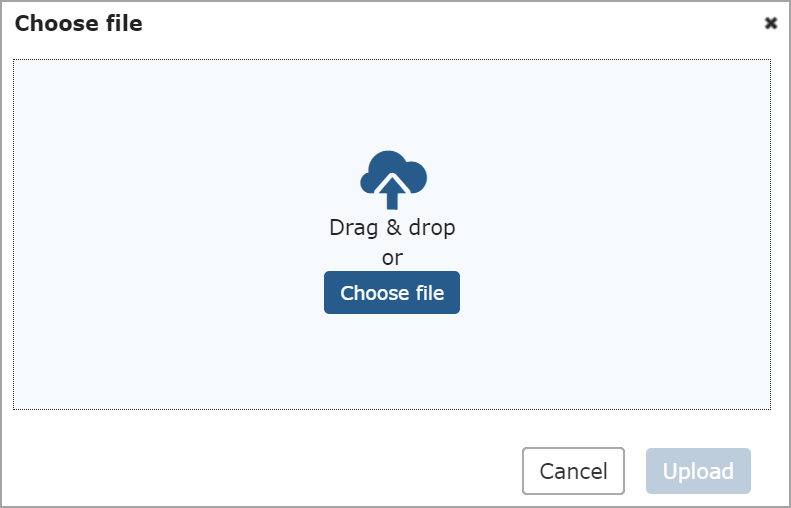Screen dimensions: 791x508
Task: Click the greyed-out Upload button
Action: click(x=698, y=471)
